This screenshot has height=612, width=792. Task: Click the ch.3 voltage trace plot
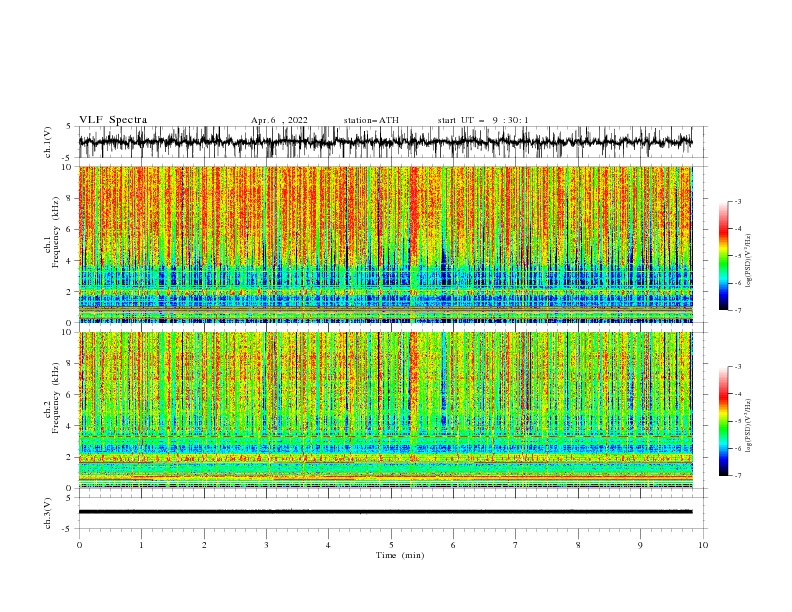coord(393,513)
